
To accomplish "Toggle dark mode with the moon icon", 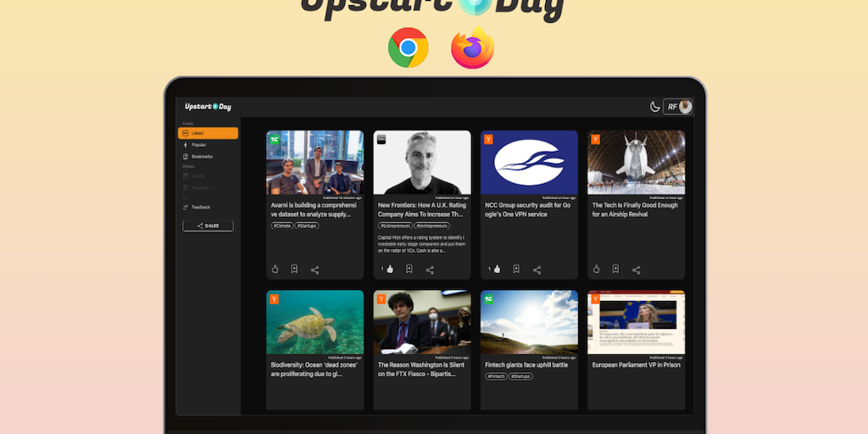I will coord(655,107).
